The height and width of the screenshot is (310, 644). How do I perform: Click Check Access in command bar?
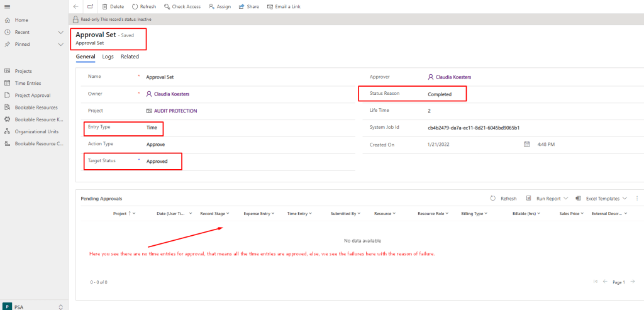(182, 6)
